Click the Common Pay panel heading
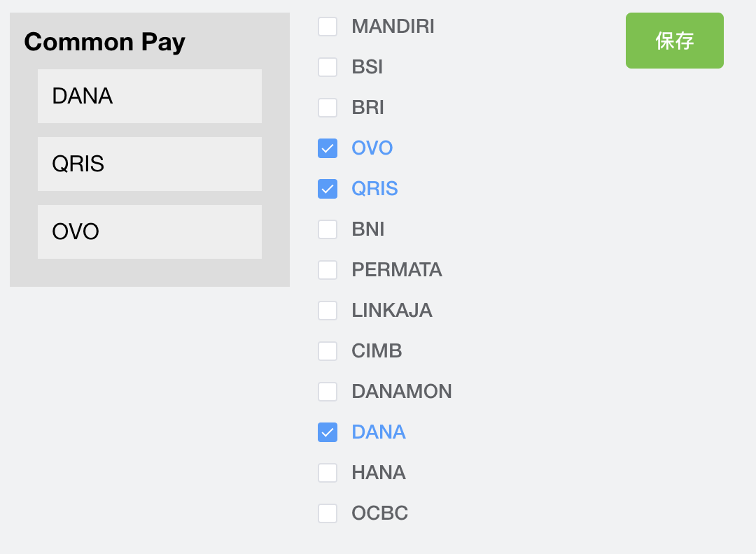 pos(104,43)
